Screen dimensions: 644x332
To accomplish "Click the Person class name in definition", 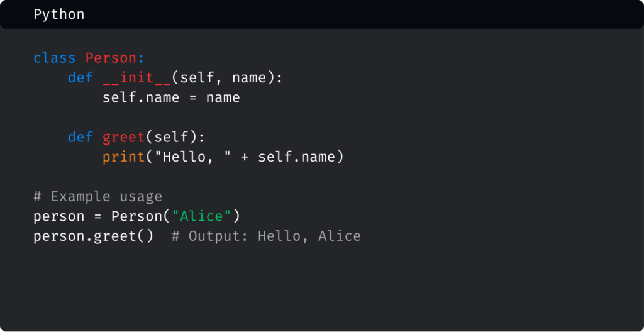I will click(111, 58).
